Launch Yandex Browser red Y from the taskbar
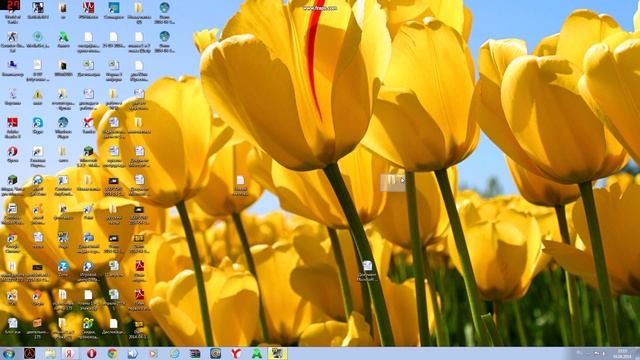This screenshot has width=640, height=360. 236,353
